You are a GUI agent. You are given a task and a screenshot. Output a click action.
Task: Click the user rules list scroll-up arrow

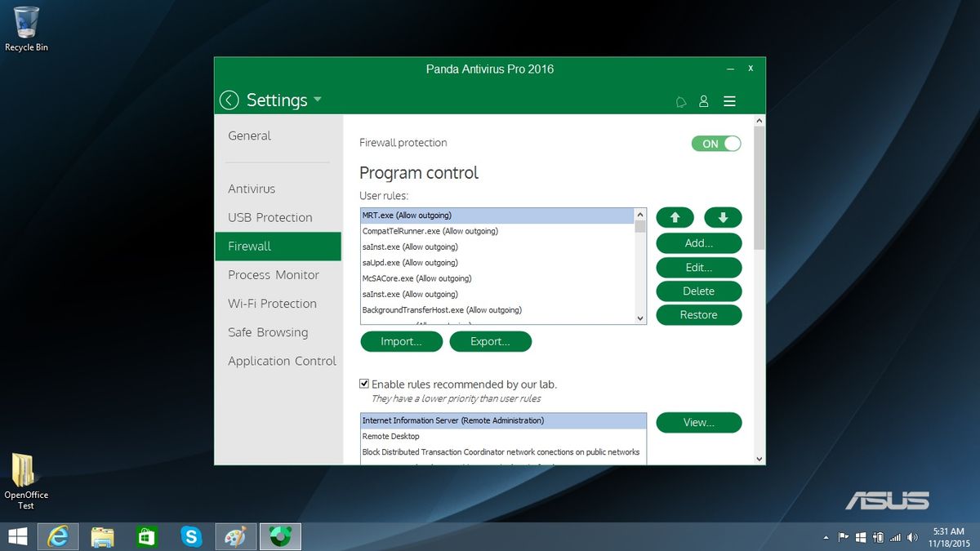point(640,215)
